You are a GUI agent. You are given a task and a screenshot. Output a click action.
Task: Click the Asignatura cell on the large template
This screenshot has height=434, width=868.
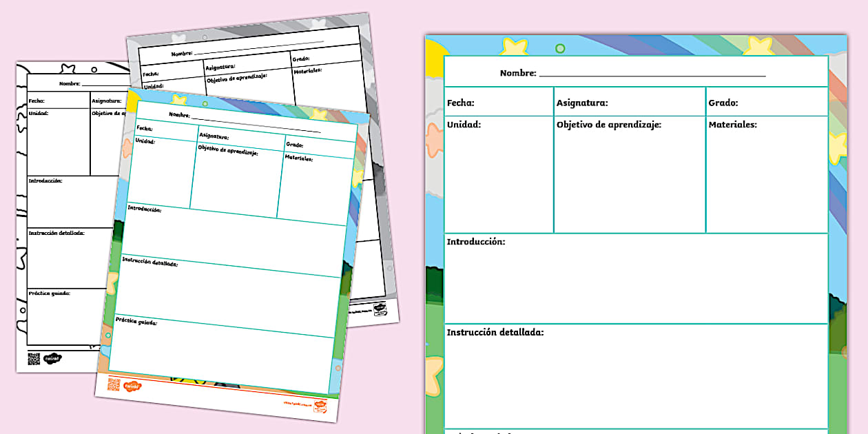[x=620, y=101]
